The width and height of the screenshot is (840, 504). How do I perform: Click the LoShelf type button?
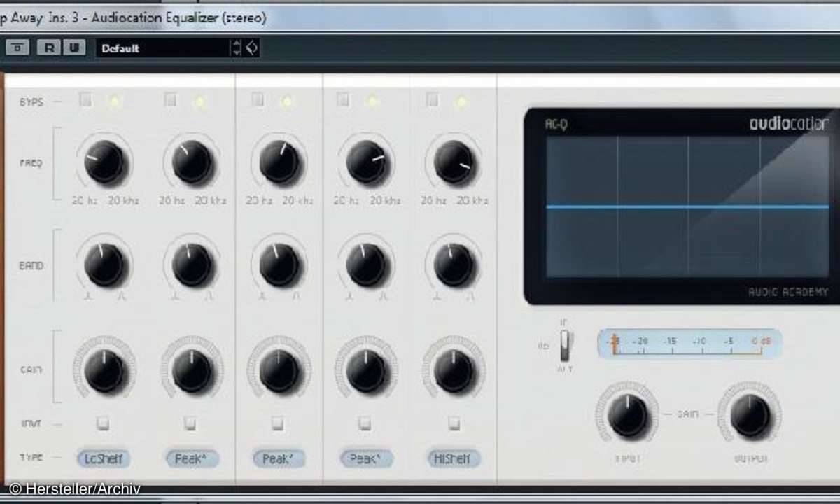coord(104,458)
